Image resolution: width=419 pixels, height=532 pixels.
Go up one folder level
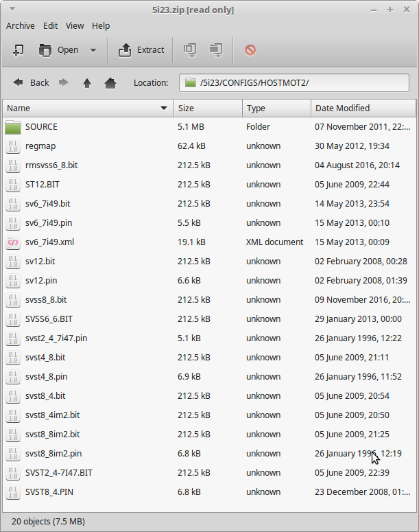87,83
